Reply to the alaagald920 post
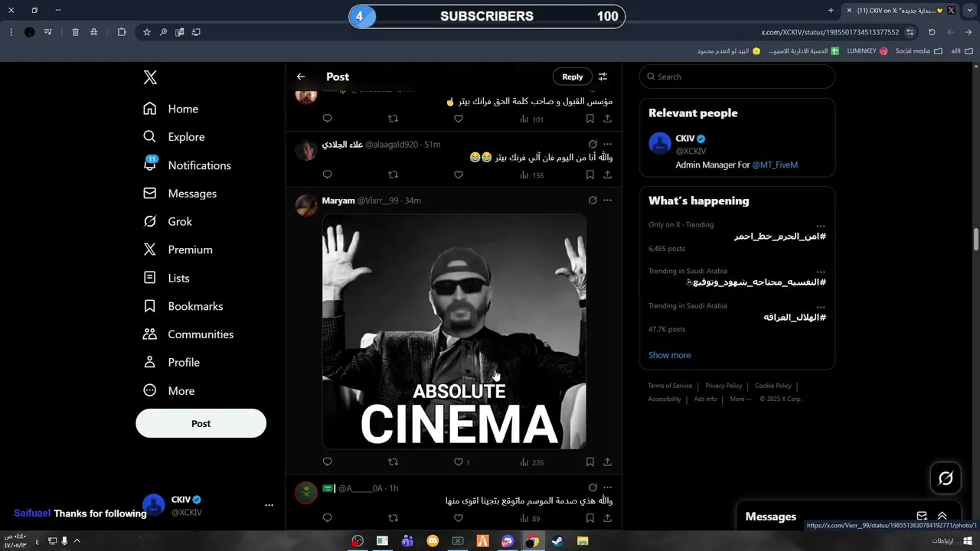 pyautogui.click(x=327, y=174)
